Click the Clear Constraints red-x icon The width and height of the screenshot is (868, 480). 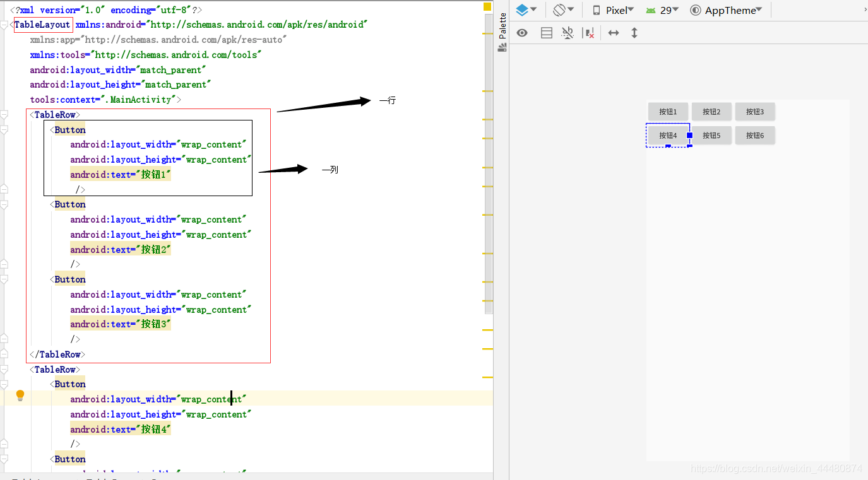point(589,33)
